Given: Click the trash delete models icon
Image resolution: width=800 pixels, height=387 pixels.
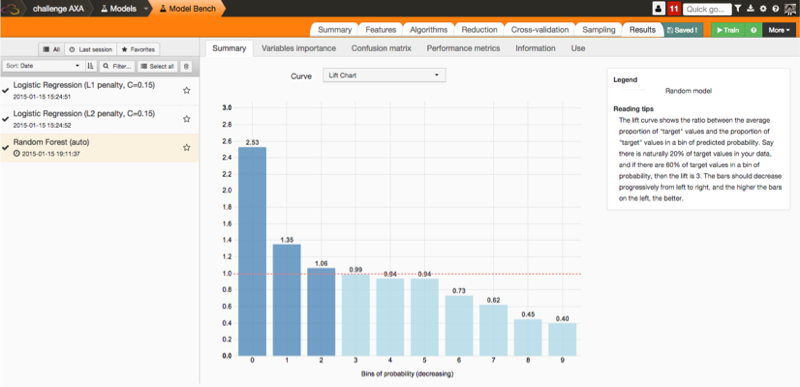Looking at the screenshot, I should click(187, 66).
